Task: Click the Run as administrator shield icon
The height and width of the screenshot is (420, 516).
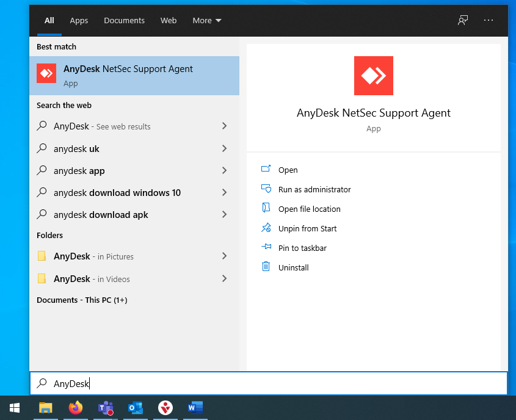Action: tap(266, 189)
